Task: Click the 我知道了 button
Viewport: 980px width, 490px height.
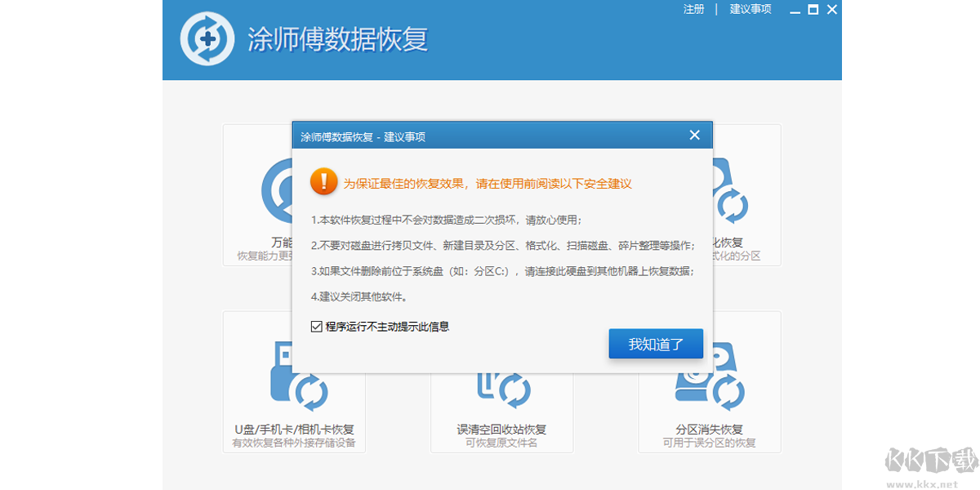Action: pos(656,343)
